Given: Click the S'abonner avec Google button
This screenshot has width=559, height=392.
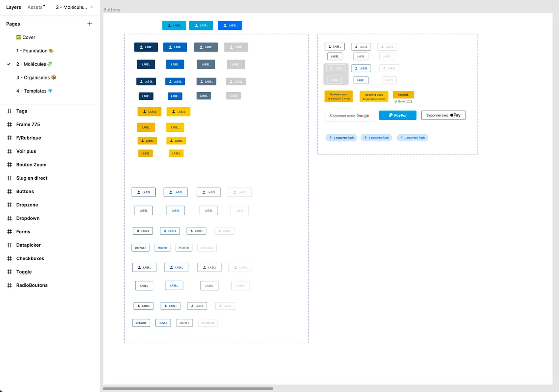Looking at the screenshot, I should coord(349,116).
